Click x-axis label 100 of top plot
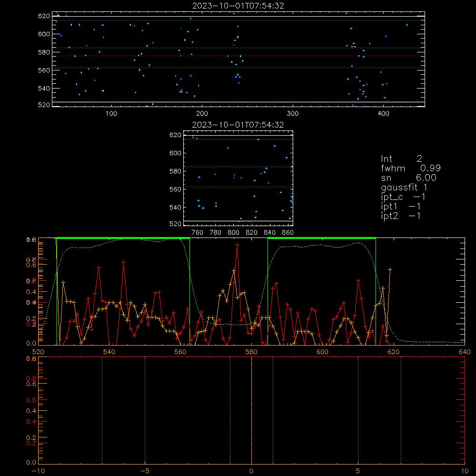 [x=111, y=114]
